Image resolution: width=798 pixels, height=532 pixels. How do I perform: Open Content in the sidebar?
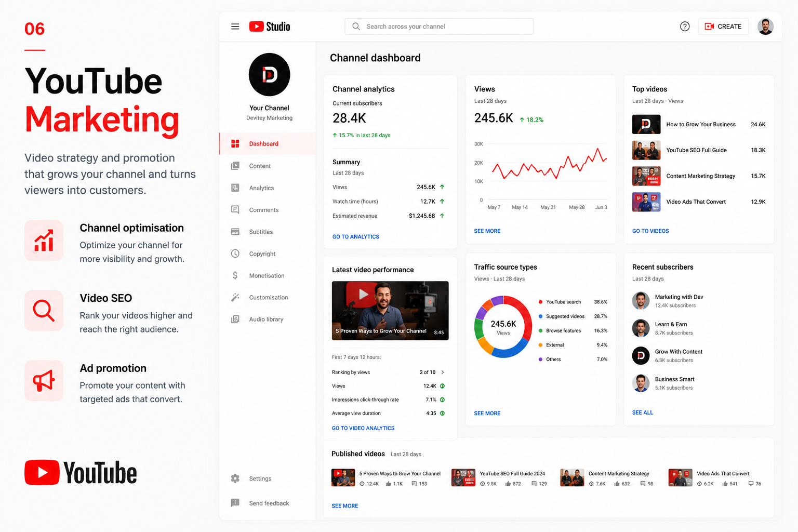pyautogui.click(x=268, y=166)
